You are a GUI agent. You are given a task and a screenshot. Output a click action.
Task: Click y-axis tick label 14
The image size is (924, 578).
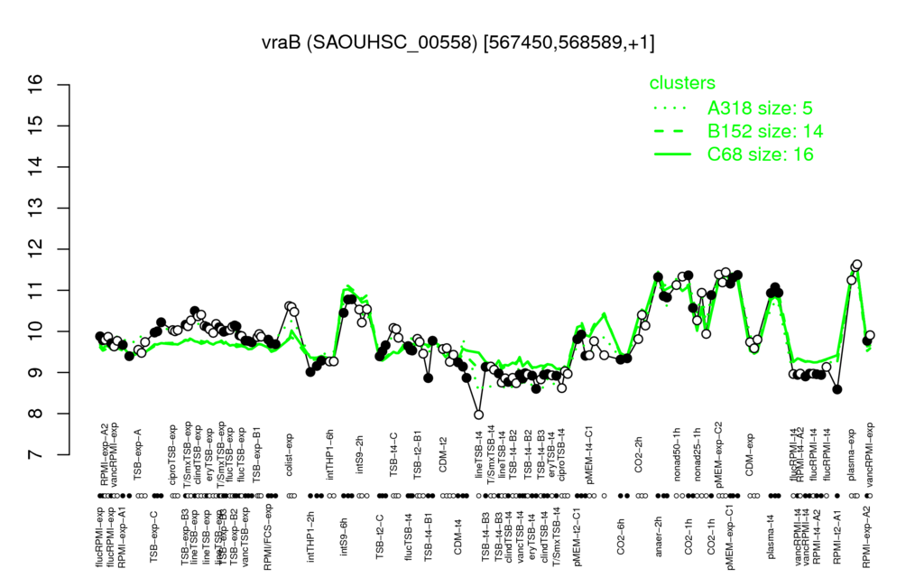pyautogui.click(x=36, y=167)
